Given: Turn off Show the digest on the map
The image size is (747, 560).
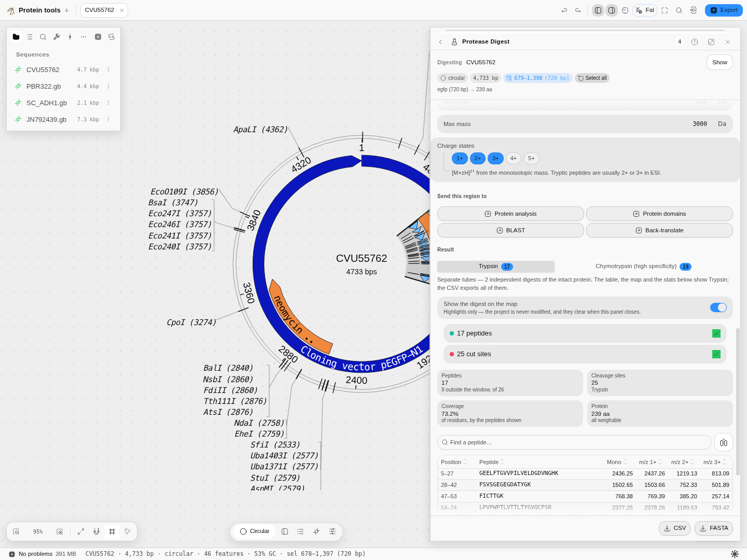Looking at the screenshot, I should click(718, 307).
